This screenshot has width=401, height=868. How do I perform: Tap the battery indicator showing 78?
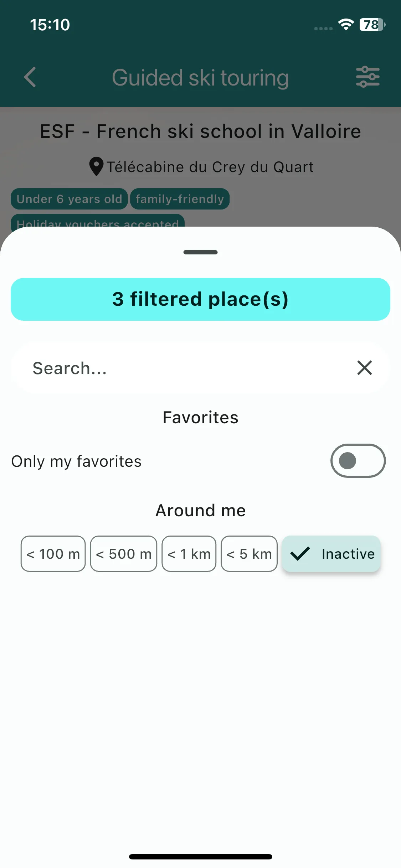[x=372, y=25]
